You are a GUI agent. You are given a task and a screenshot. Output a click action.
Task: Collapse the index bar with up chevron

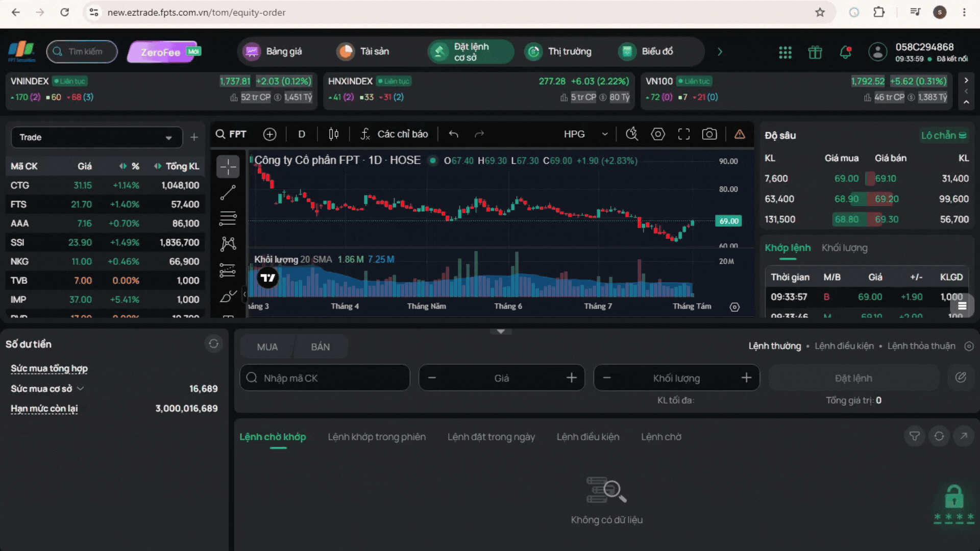coord(966,102)
